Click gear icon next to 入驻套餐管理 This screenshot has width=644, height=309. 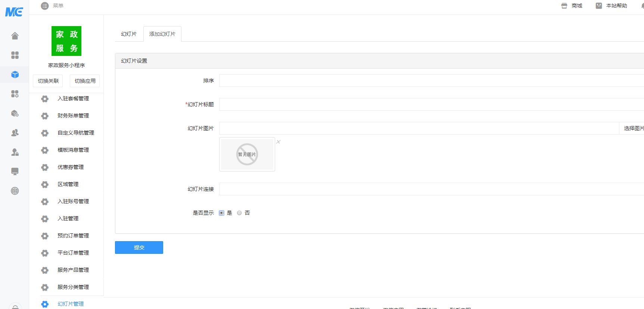point(45,99)
